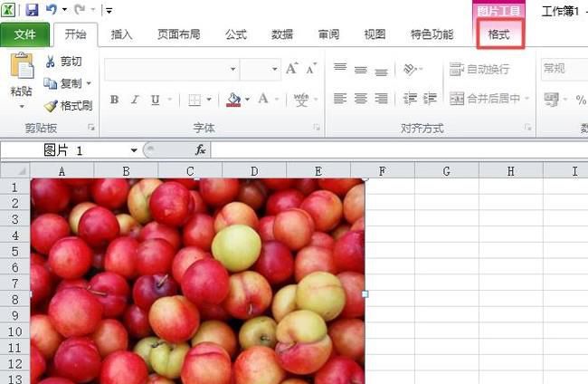
Task: Select column G header
Action: 447,171
